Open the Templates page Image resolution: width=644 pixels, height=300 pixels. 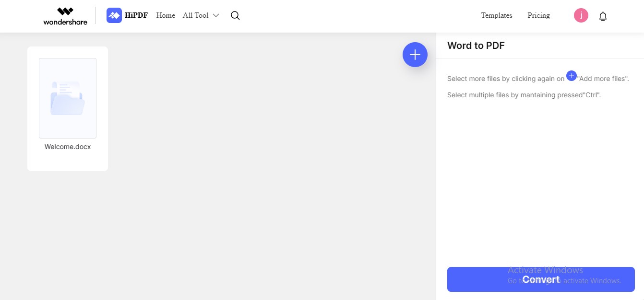pos(497,15)
